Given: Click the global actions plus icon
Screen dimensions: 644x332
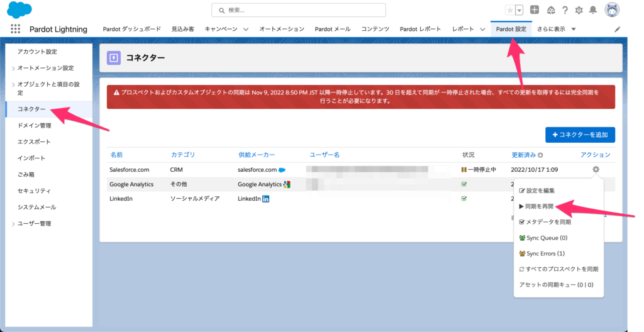Looking at the screenshot, I should click(x=535, y=10).
